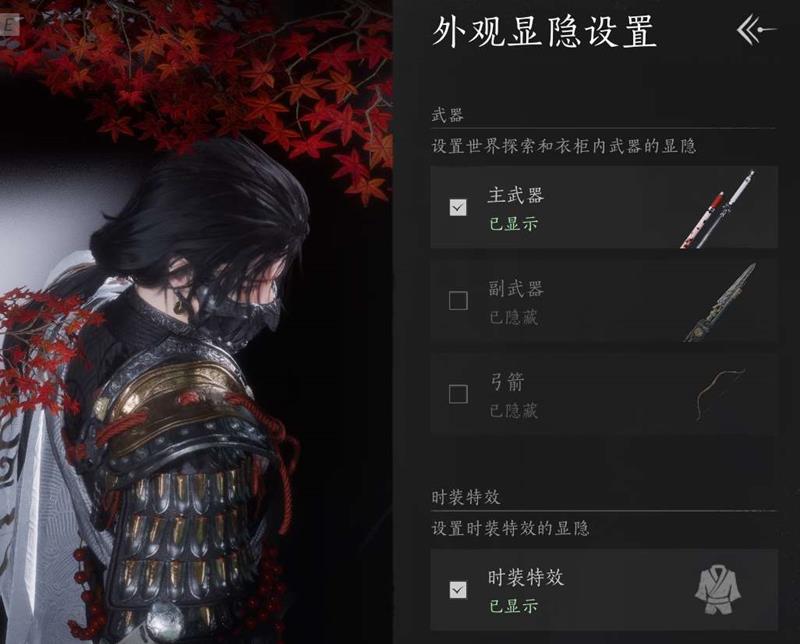Select the 时装特效 row label
Image resolution: width=800 pixels, height=644 pixels.
tap(526, 577)
